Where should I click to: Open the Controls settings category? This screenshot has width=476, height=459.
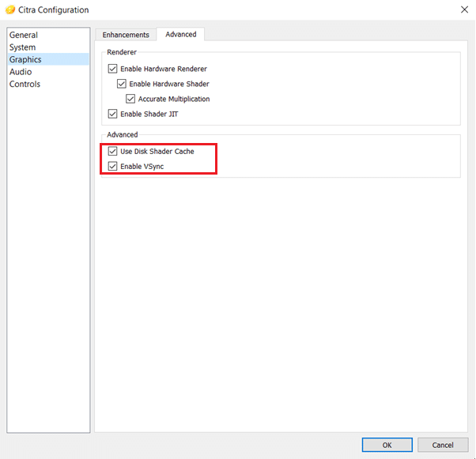(x=25, y=84)
